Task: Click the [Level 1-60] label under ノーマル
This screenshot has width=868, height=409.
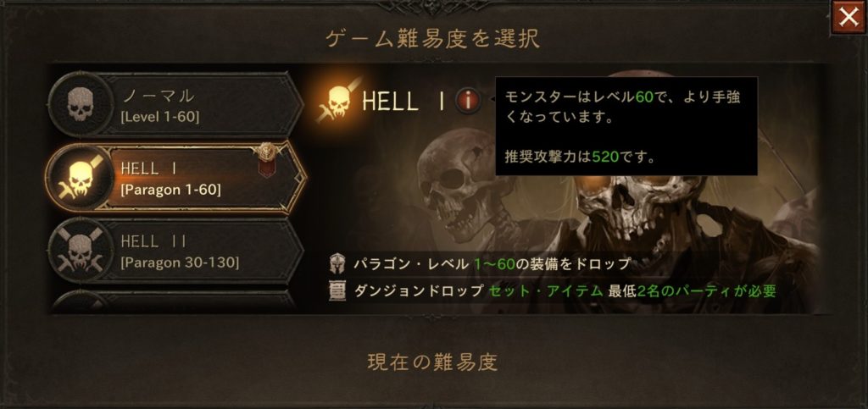Action: 160,117
